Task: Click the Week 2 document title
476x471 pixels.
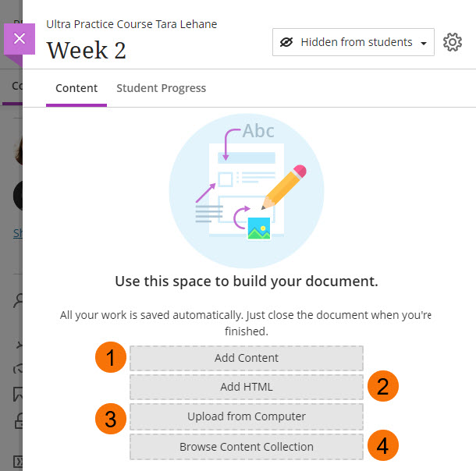Action: 87,50
